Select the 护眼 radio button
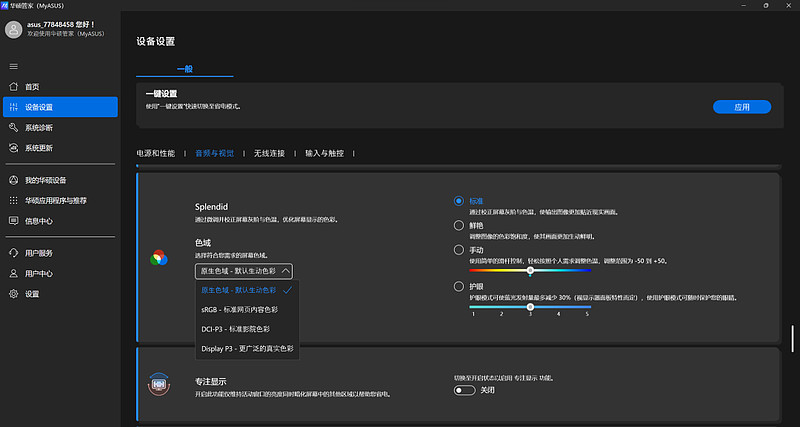 click(459, 287)
